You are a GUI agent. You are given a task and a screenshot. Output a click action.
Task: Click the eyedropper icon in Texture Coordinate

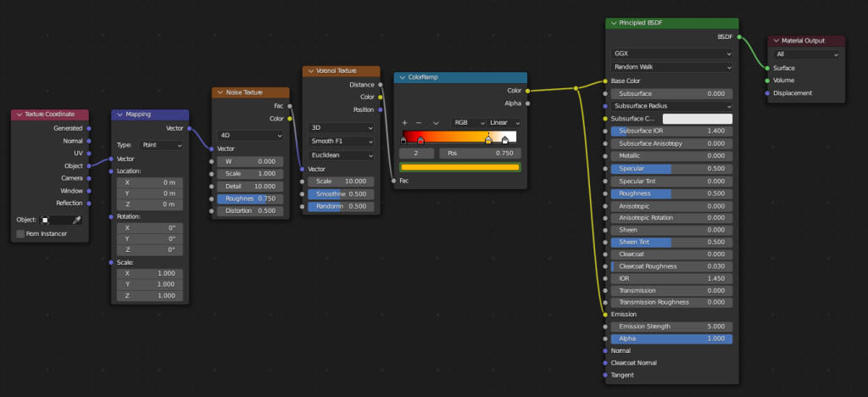coord(75,220)
